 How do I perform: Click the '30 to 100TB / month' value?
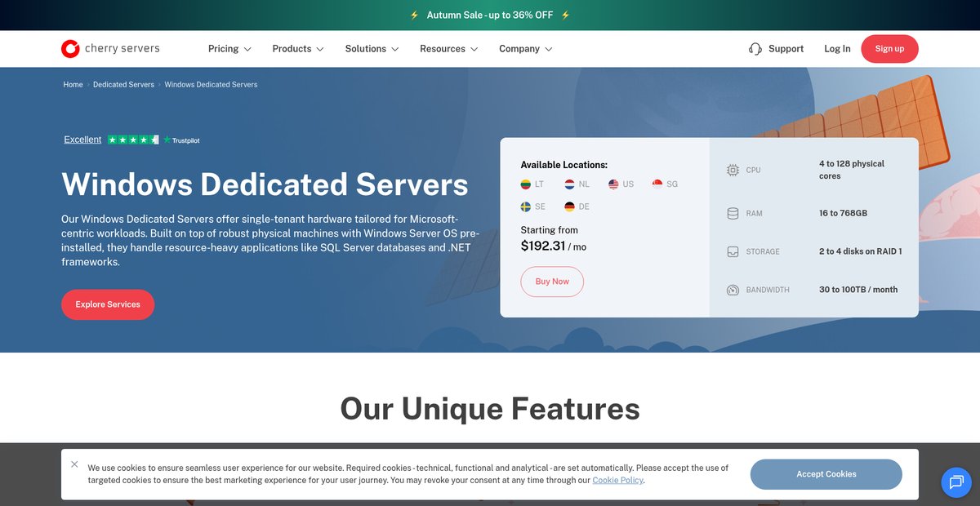pyautogui.click(x=858, y=290)
